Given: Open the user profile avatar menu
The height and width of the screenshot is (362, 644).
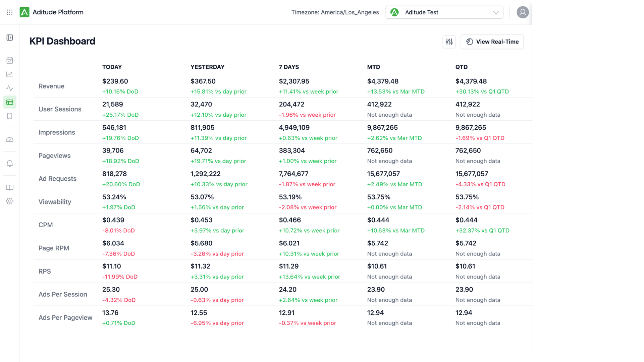Looking at the screenshot, I should pyautogui.click(x=522, y=12).
